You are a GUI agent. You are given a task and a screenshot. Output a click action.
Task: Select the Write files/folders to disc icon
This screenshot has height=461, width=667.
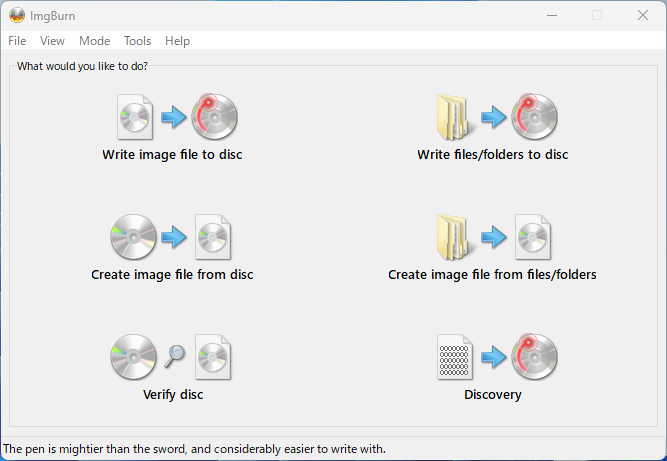point(497,117)
